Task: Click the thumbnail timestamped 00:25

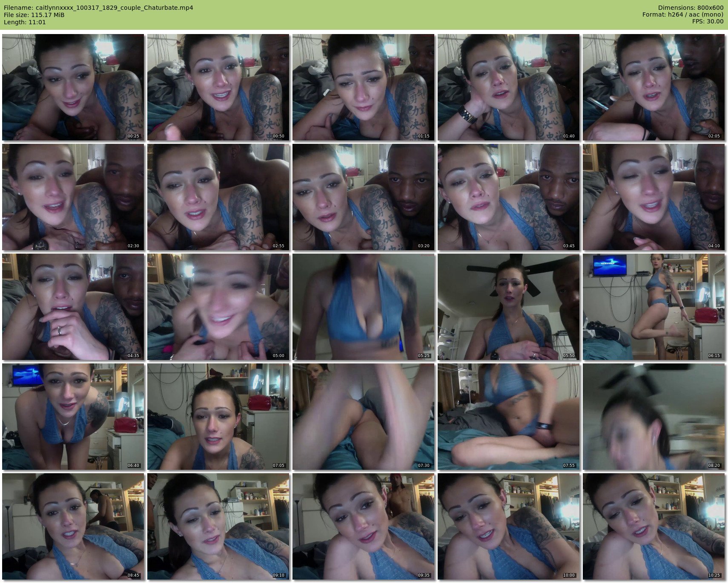Action: [73, 87]
